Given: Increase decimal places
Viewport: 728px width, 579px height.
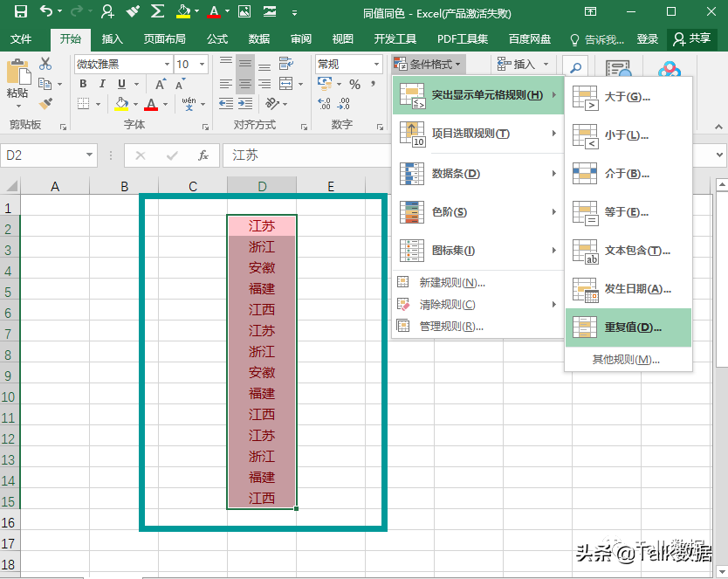Looking at the screenshot, I should click(x=324, y=104).
